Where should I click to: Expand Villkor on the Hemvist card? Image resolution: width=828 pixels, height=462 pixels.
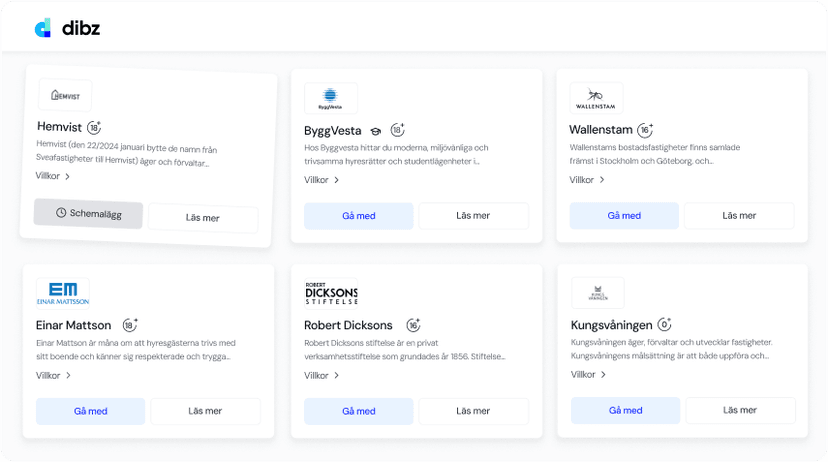tap(53, 177)
